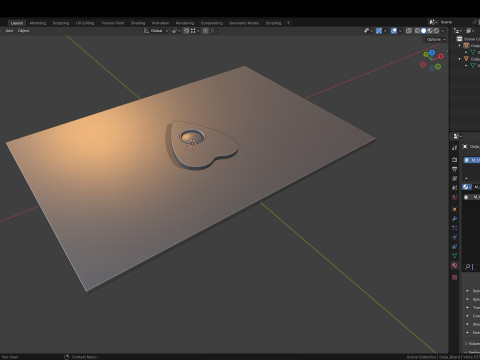Collapse the second collection in outliner
This screenshot has width=480, height=360.
point(460,59)
